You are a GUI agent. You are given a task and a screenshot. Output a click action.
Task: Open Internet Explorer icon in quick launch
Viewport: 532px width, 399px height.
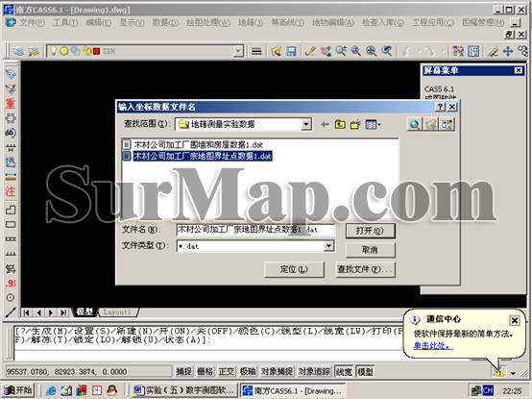click(x=51, y=390)
